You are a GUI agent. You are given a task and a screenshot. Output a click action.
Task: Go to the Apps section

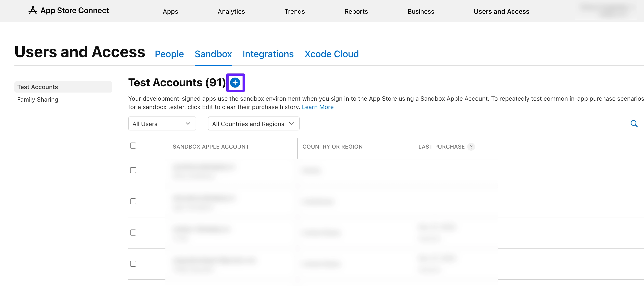pos(170,11)
